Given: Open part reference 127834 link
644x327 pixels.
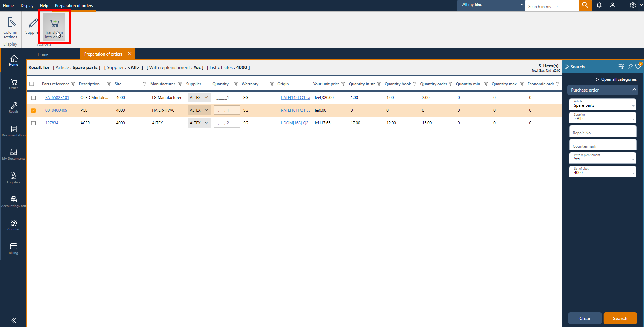Looking at the screenshot, I should tap(52, 123).
